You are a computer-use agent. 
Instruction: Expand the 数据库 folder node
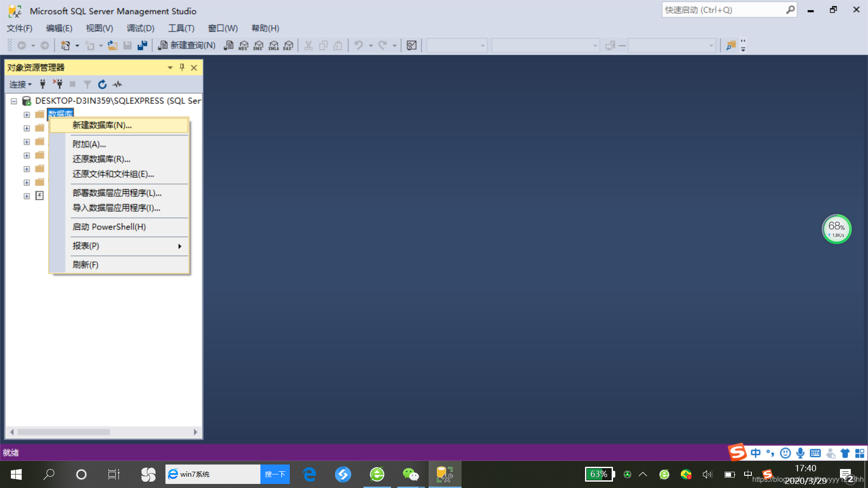(x=27, y=115)
